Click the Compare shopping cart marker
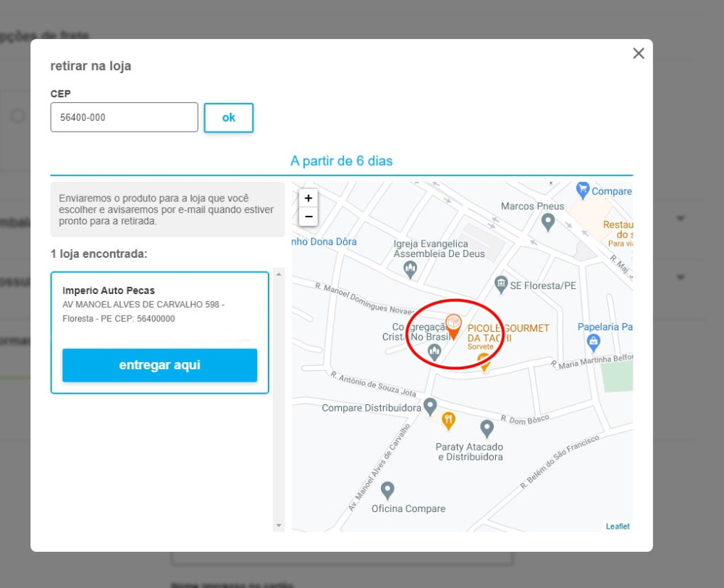This screenshot has width=724, height=588. [583, 190]
